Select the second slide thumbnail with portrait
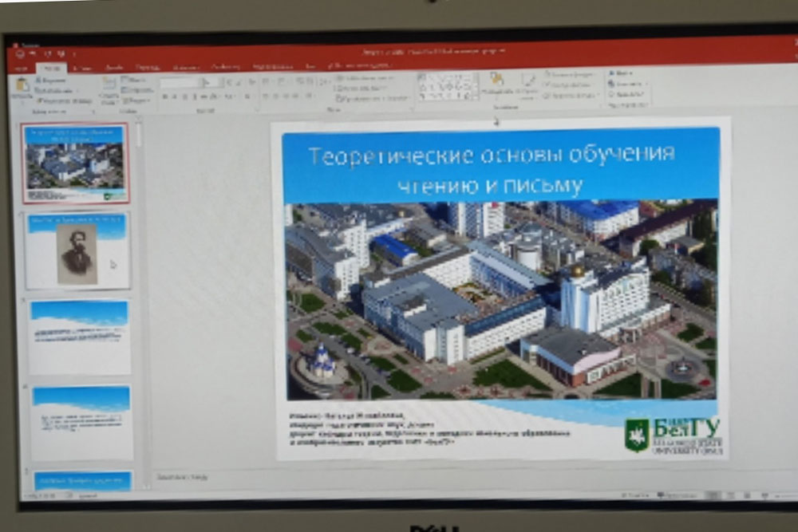This screenshot has width=798, height=532. [77, 250]
